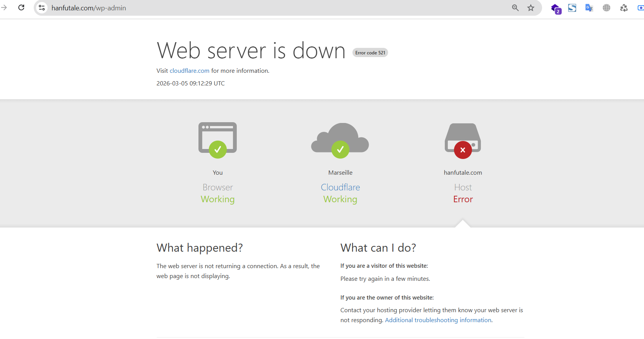644x339 pixels.
Task: Reload the page with the refresh button
Action: tap(21, 8)
